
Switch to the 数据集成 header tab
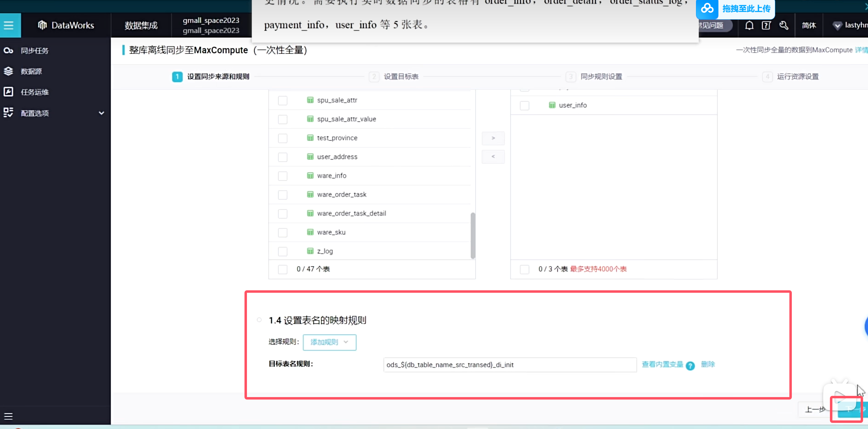(x=141, y=25)
